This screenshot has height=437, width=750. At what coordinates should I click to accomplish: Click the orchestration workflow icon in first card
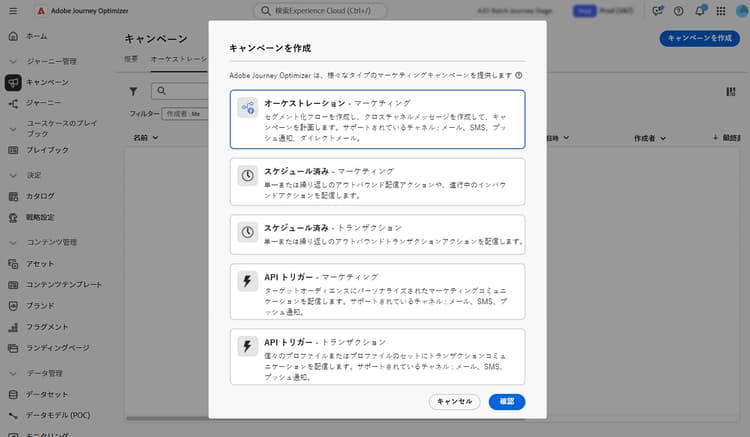[247, 108]
